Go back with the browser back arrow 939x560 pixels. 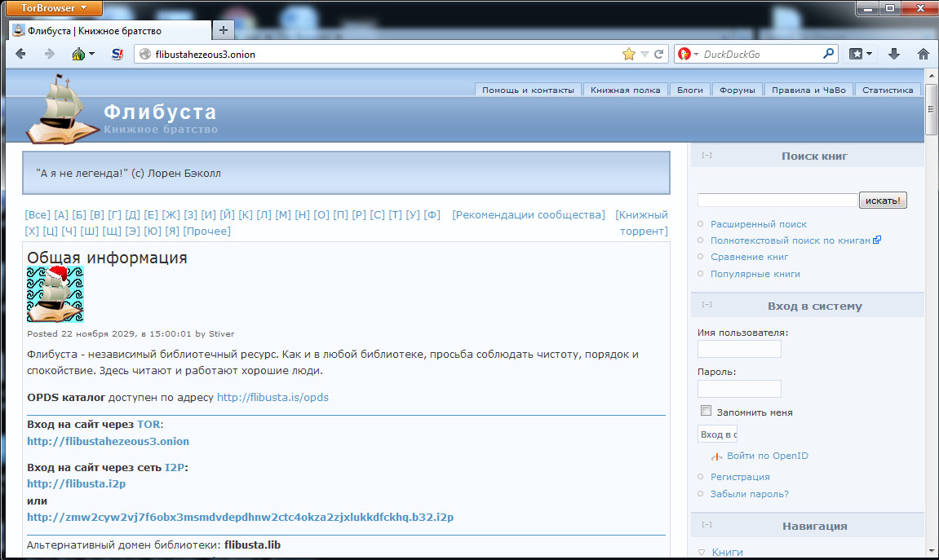tap(20, 54)
